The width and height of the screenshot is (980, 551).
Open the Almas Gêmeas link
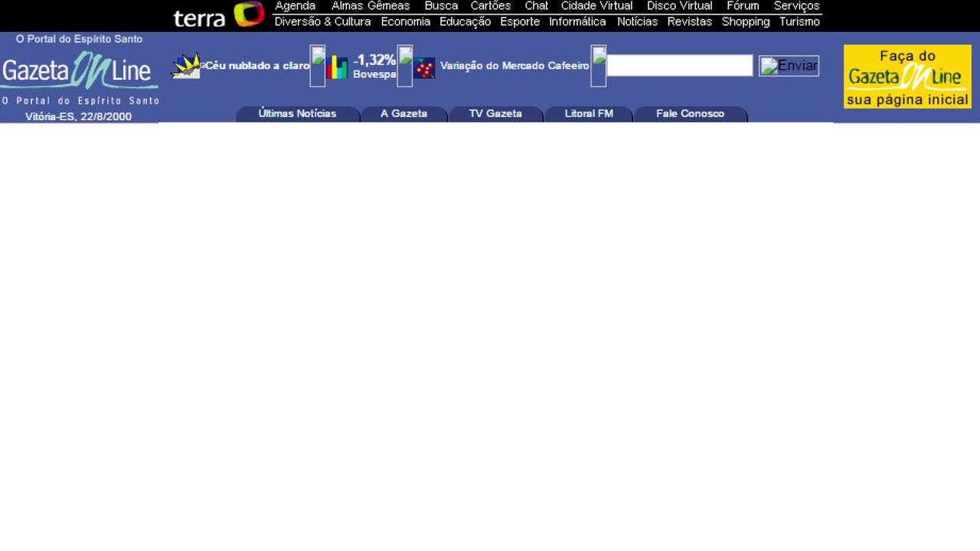[371, 6]
